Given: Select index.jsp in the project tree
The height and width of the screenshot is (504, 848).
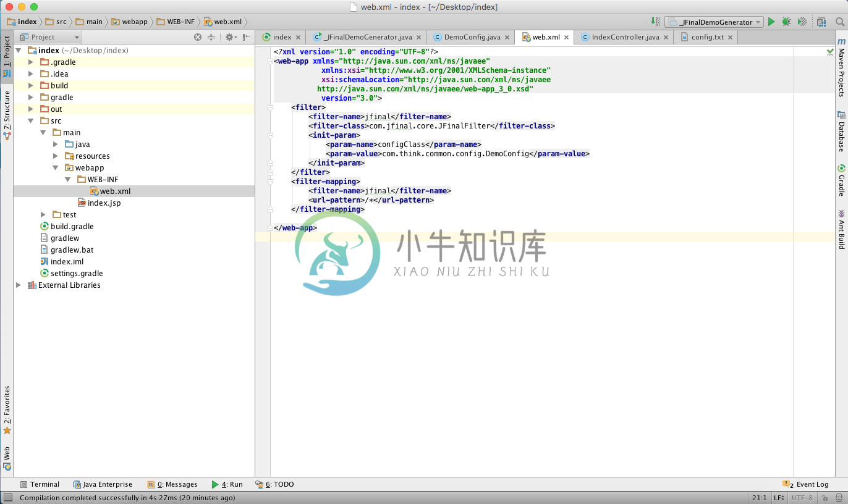Looking at the screenshot, I should (x=99, y=203).
